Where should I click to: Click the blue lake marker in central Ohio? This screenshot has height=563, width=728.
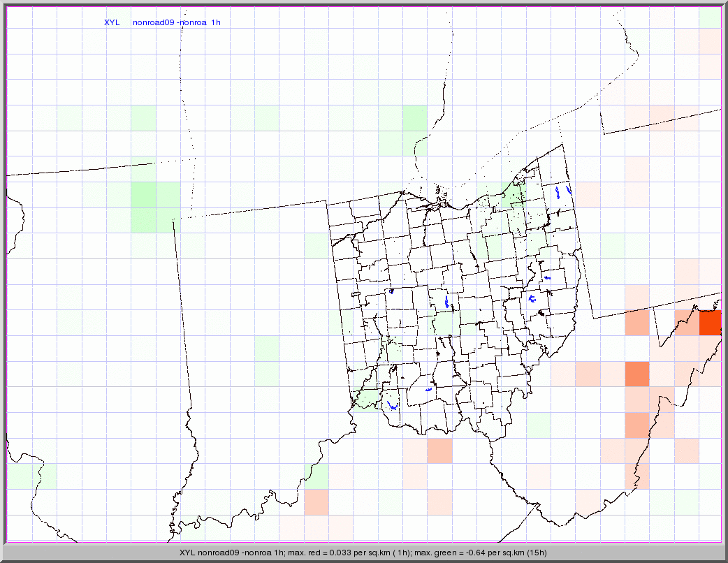[x=447, y=302]
